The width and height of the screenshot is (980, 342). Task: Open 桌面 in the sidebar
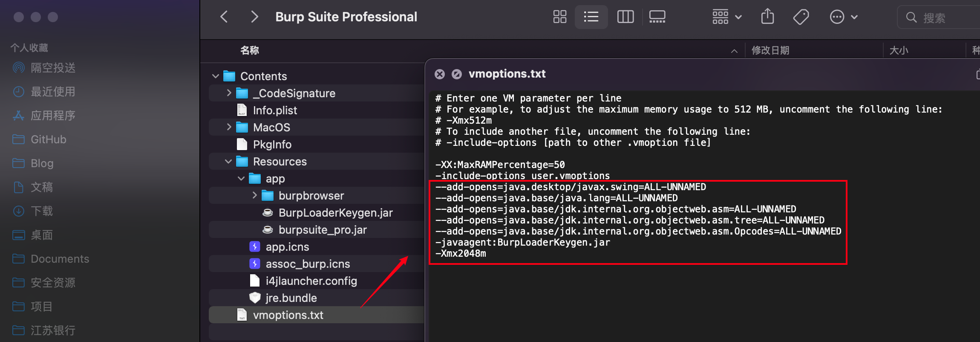pos(33,235)
